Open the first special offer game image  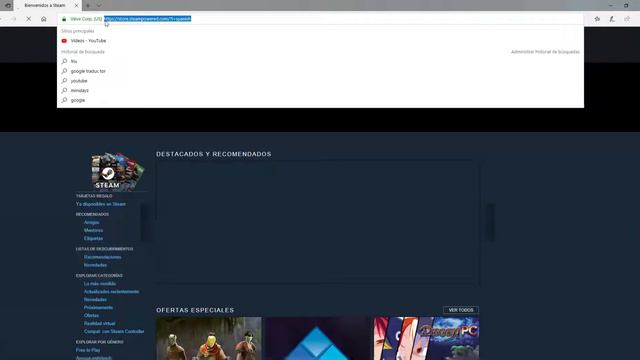209,338
